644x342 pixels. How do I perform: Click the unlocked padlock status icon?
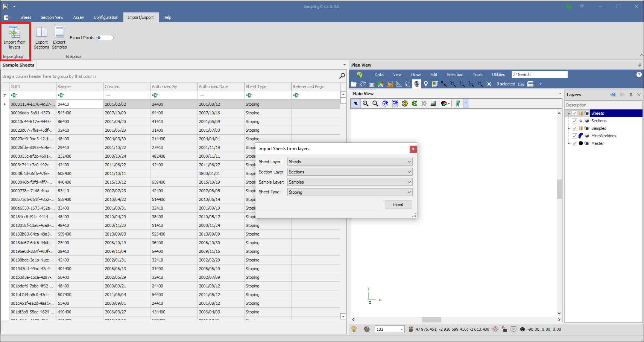(504, 329)
